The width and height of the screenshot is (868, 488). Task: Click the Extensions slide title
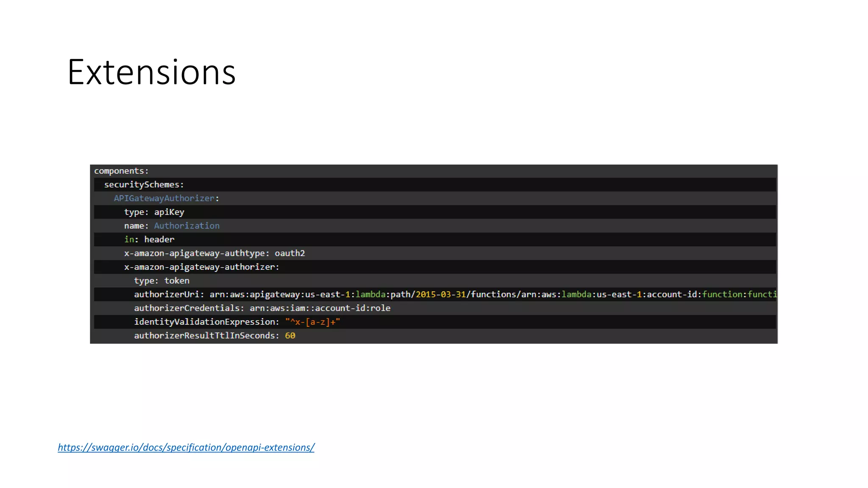coord(151,72)
